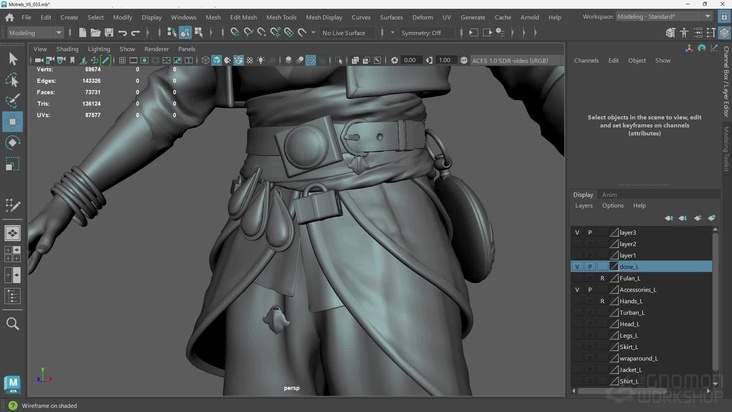
Task: Open the Mesh Tools menu
Action: pos(281,17)
